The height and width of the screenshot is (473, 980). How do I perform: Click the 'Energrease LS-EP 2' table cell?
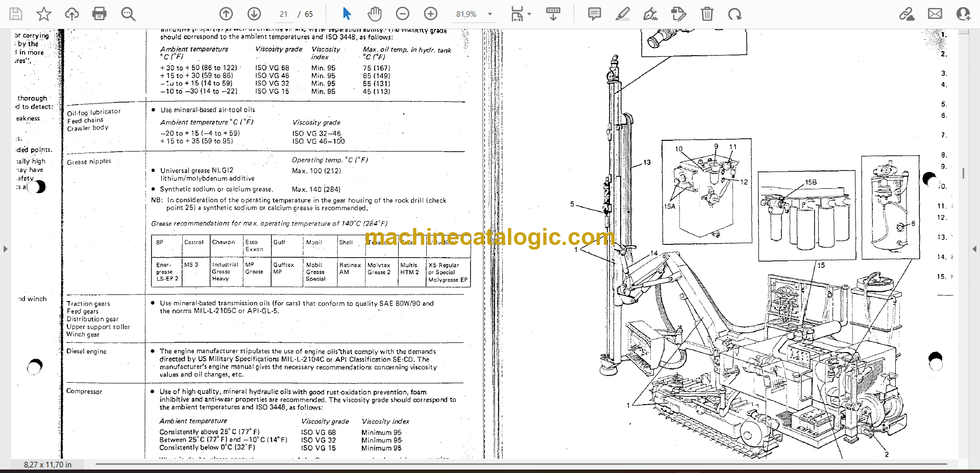pyautogui.click(x=167, y=272)
